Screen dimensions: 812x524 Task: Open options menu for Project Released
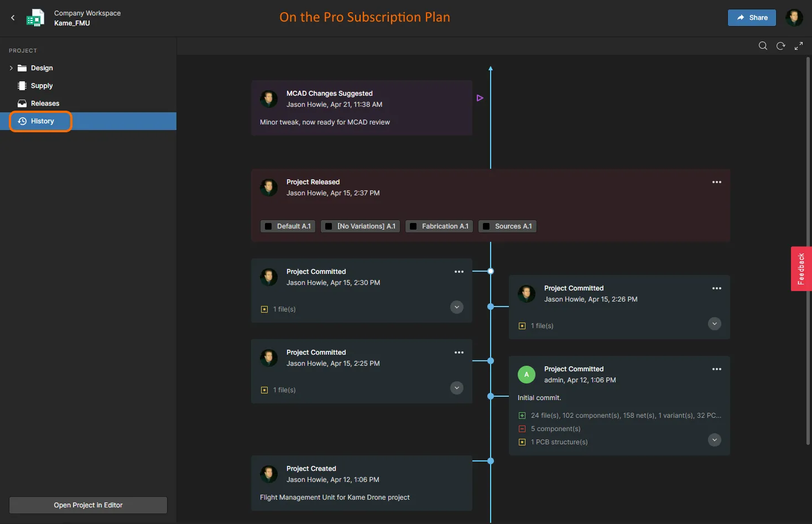(x=717, y=182)
